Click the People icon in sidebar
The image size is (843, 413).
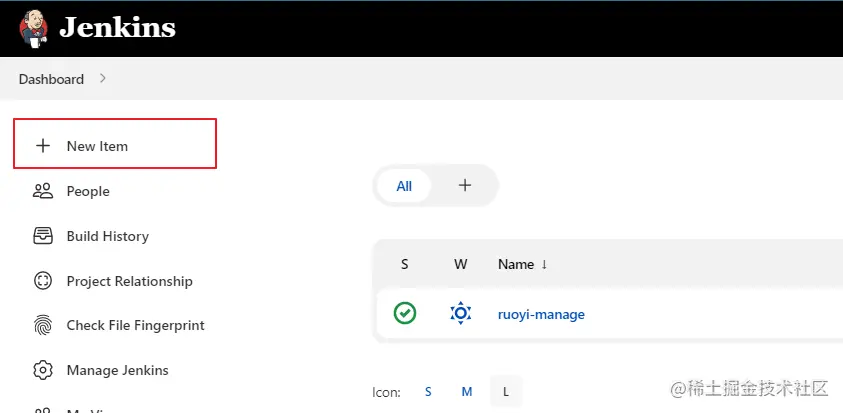42,191
